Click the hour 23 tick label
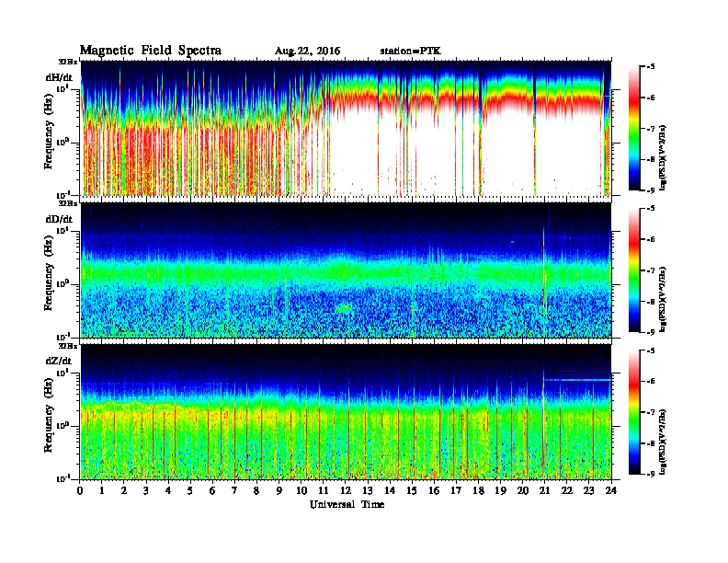Image resolution: width=728 pixels, height=563 pixels. click(x=588, y=491)
